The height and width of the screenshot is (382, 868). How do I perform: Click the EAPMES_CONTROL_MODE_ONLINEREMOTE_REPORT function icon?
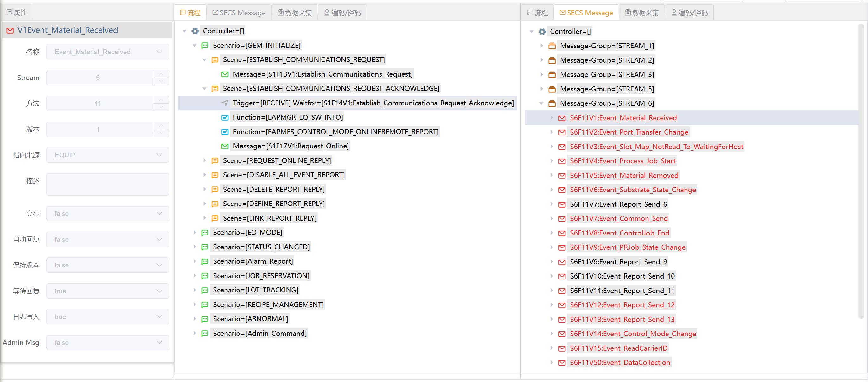click(225, 132)
